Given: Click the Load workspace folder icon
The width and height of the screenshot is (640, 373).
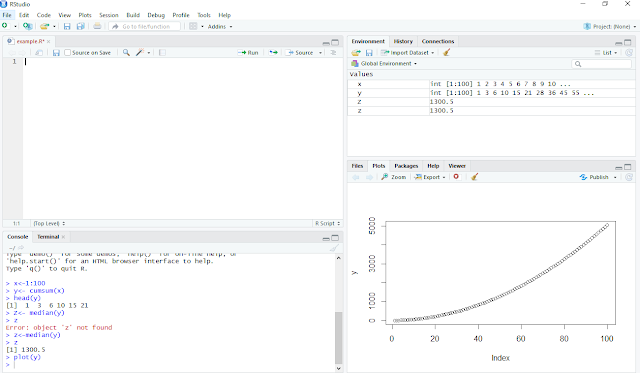Looking at the screenshot, I should click(x=356, y=53).
